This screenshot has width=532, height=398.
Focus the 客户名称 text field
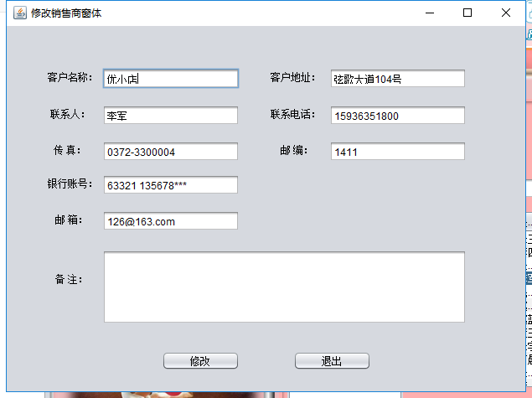[171, 79]
